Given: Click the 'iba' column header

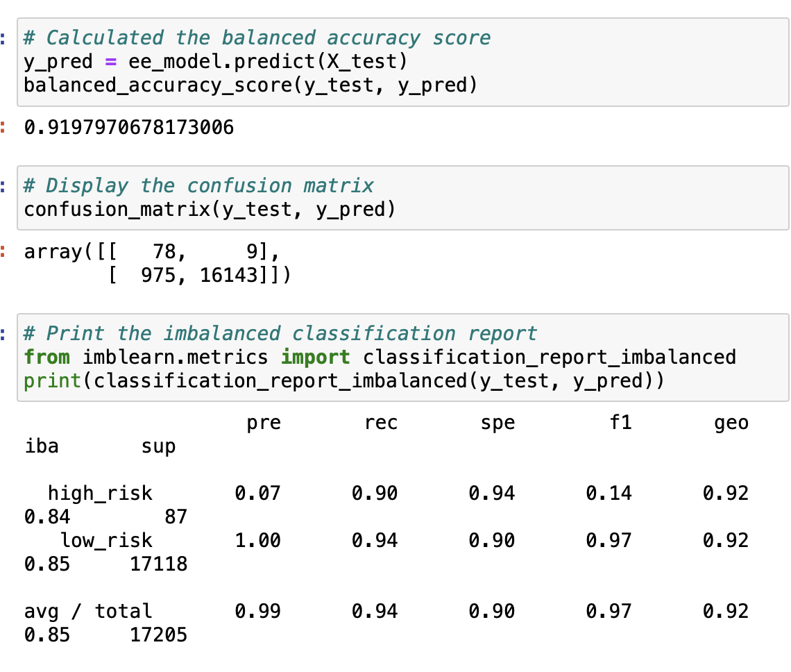Looking at the screenshot, I should [x=42, y=446].
